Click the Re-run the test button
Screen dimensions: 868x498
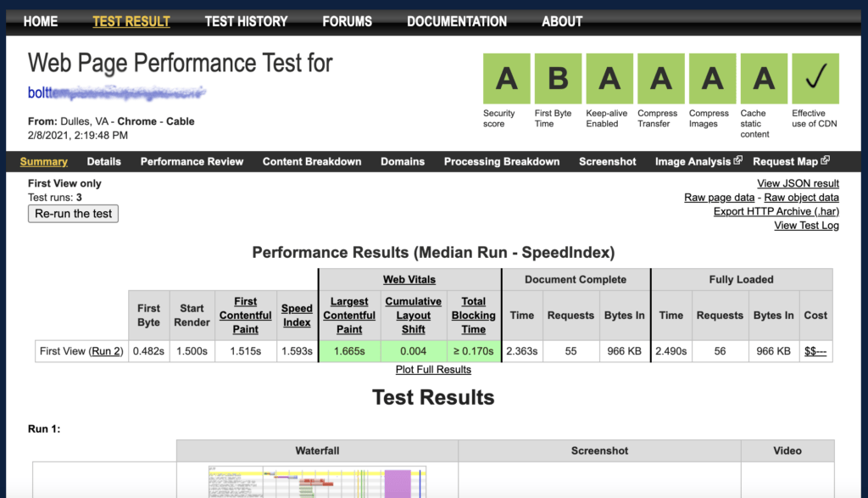coord(73,214)
